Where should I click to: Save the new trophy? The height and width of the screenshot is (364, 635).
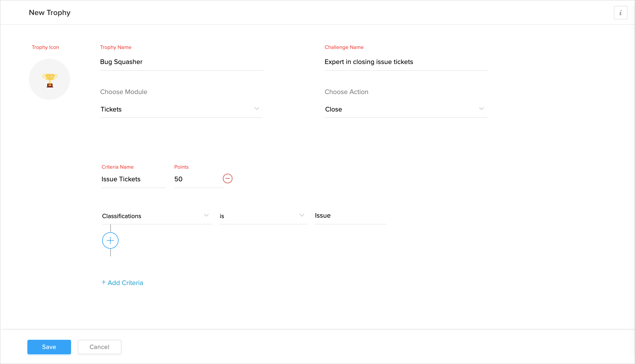[x=49, y=347]
